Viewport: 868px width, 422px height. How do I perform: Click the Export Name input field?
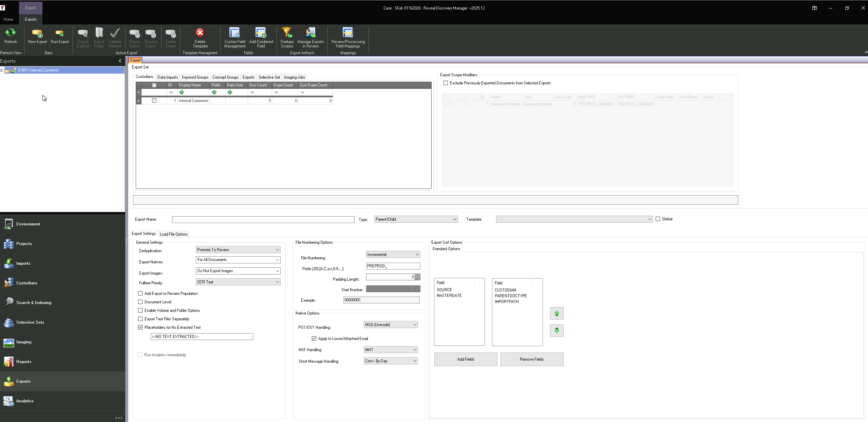pyautogui.click(x=263, y=220)
